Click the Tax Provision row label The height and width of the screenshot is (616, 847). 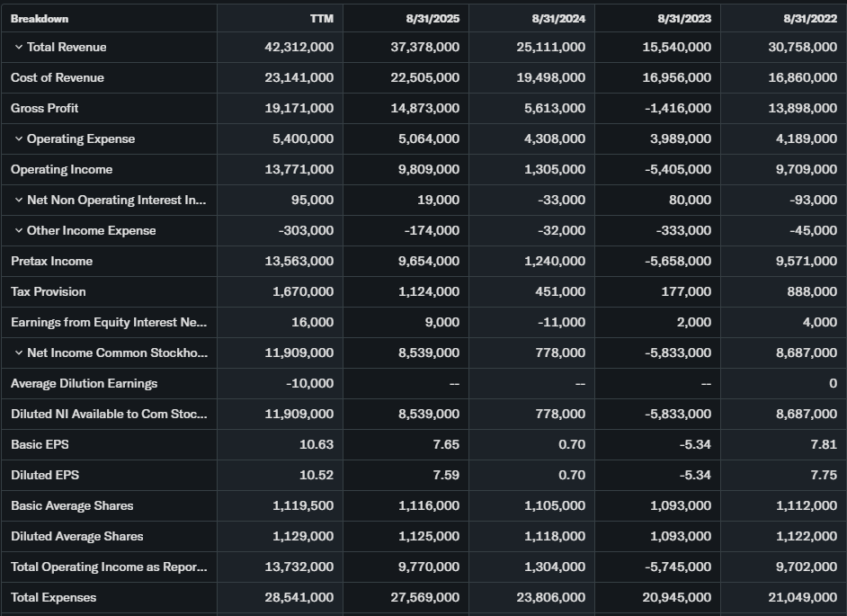click(49, 292)
